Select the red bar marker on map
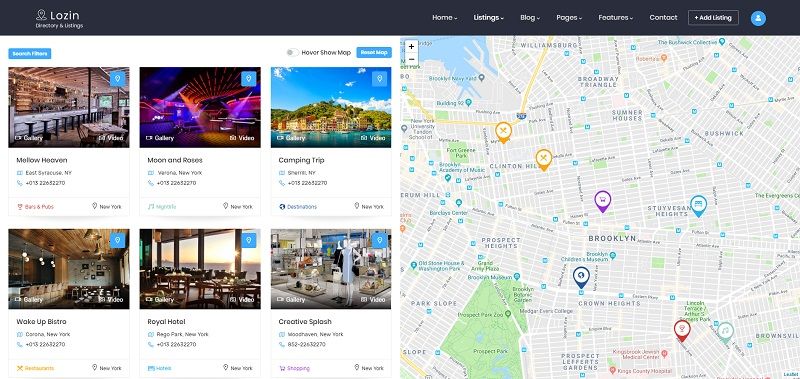This screenshot has width=800, height=379. pyautogui.click(x=682, y=331)
